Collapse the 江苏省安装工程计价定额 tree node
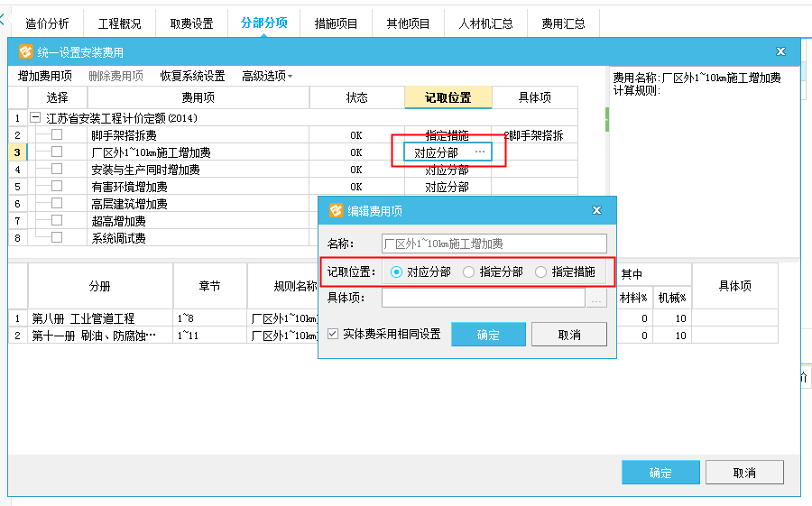Screen dimensions: 812x506 (x=35, y=118)
